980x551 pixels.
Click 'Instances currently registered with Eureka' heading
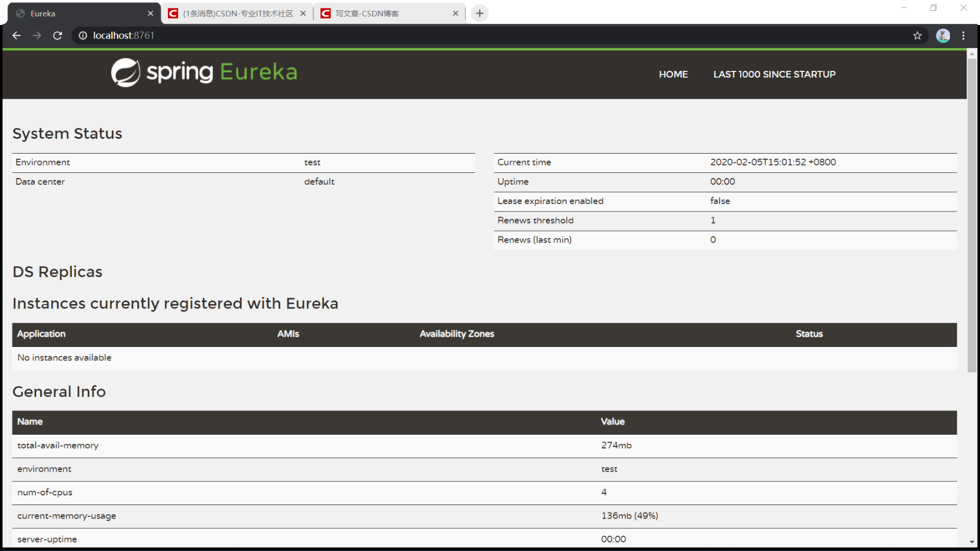tap(175, 303)
